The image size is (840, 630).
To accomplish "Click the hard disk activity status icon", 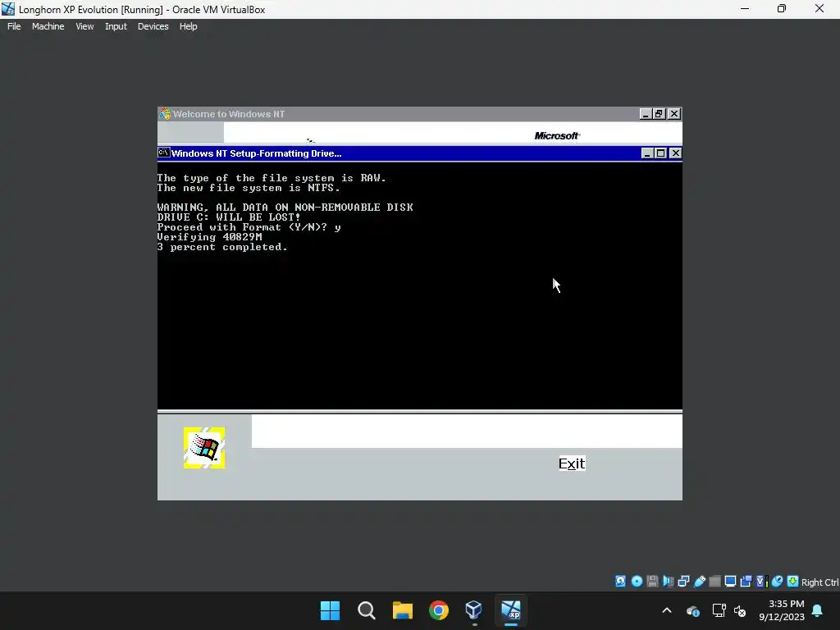I will pyautogui.click(x=620, y=582).
